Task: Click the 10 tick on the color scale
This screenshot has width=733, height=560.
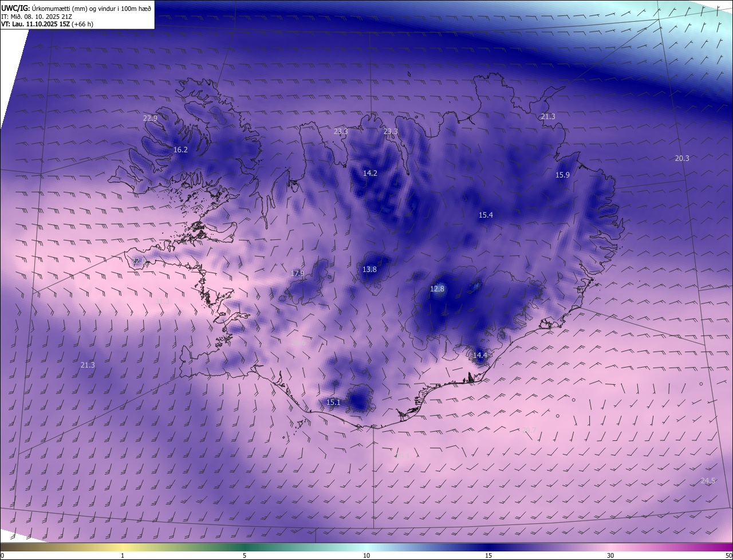Action: [366, 555]
